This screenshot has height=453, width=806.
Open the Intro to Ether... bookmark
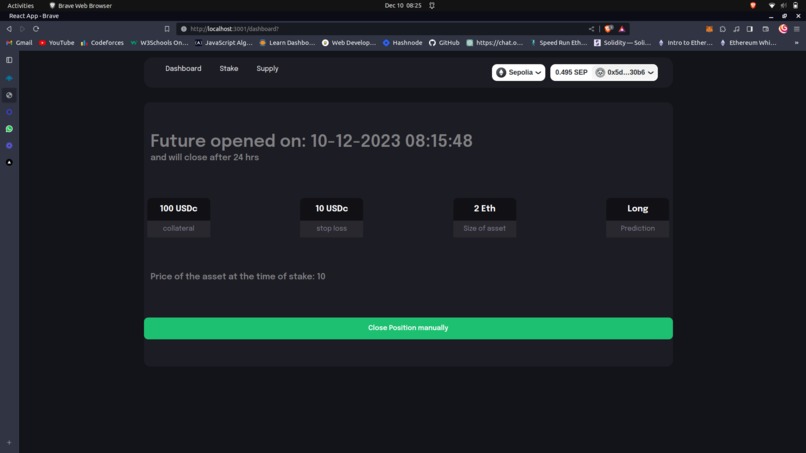pos(685,43)
